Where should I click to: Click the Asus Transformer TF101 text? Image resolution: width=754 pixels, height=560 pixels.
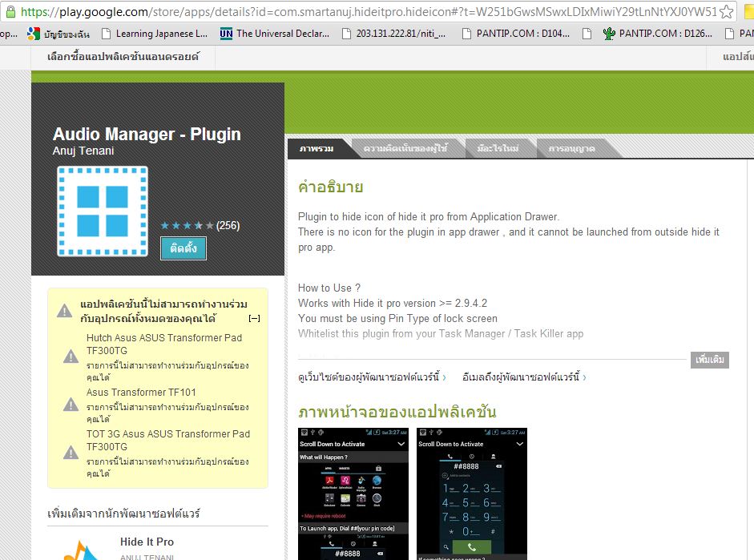[x=141, y=393]
